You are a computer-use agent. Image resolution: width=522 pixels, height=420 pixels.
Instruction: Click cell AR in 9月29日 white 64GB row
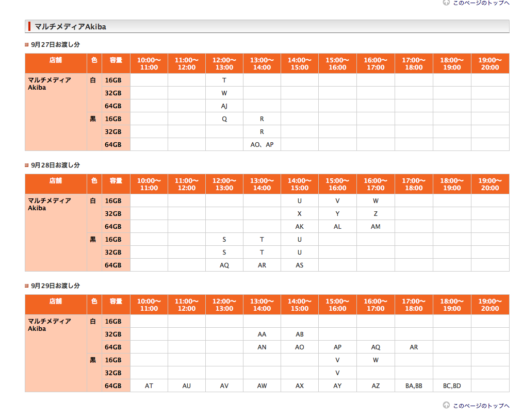[x=414, y=347]
